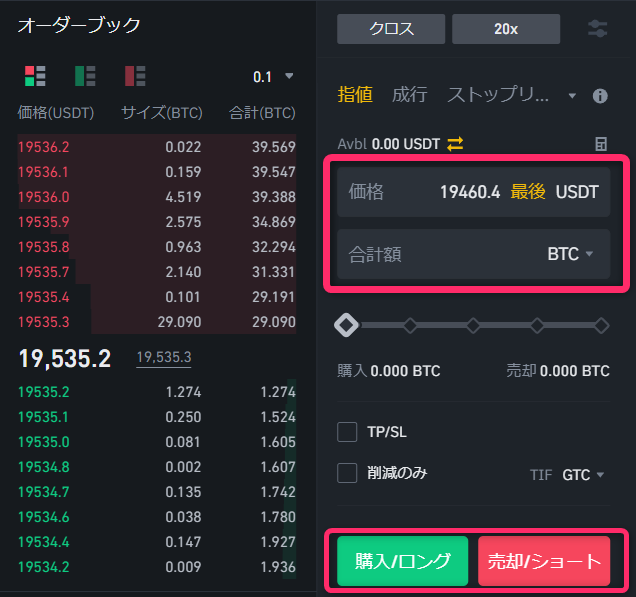636x597 pixels.
Task: Click the amount slider's first diamond handle
Action: coord(347,325)
